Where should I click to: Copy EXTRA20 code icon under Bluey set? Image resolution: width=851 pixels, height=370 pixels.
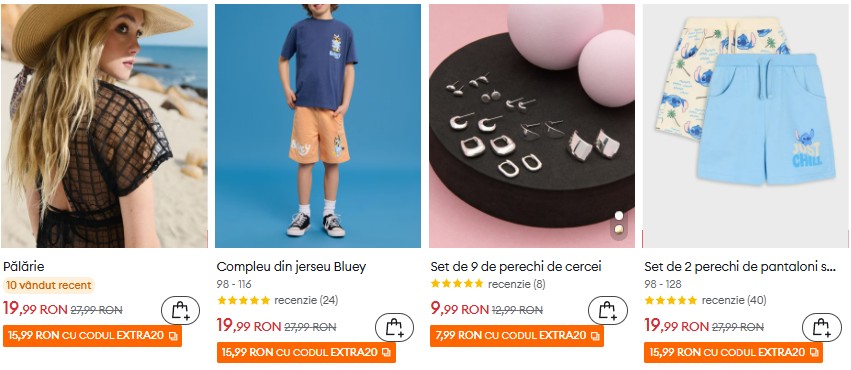(386, 353)
